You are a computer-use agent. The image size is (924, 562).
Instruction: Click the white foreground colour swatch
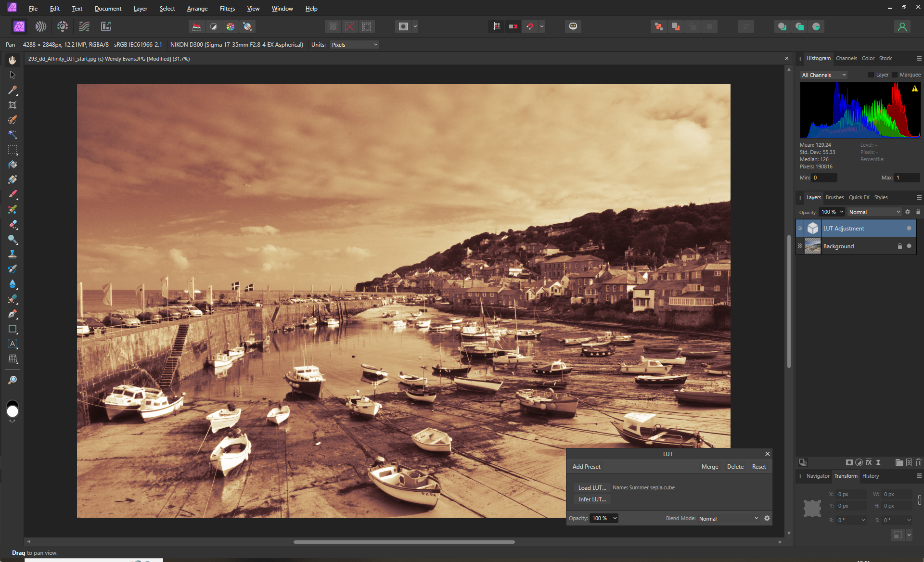[13, 411]
